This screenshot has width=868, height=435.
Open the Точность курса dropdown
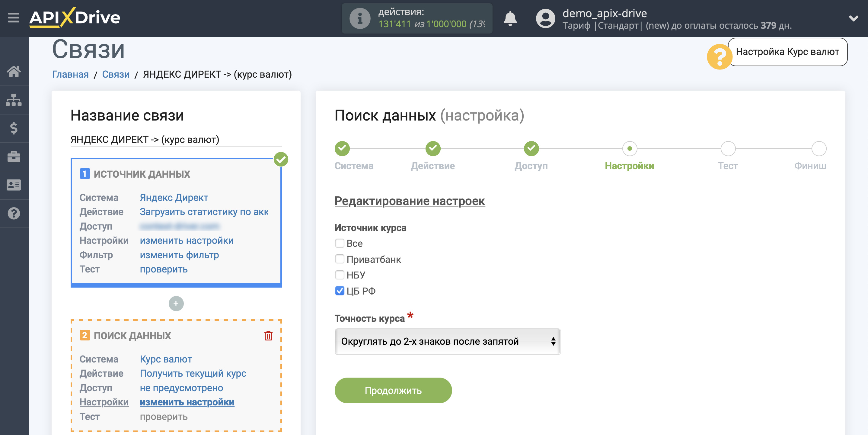point(448,341)
